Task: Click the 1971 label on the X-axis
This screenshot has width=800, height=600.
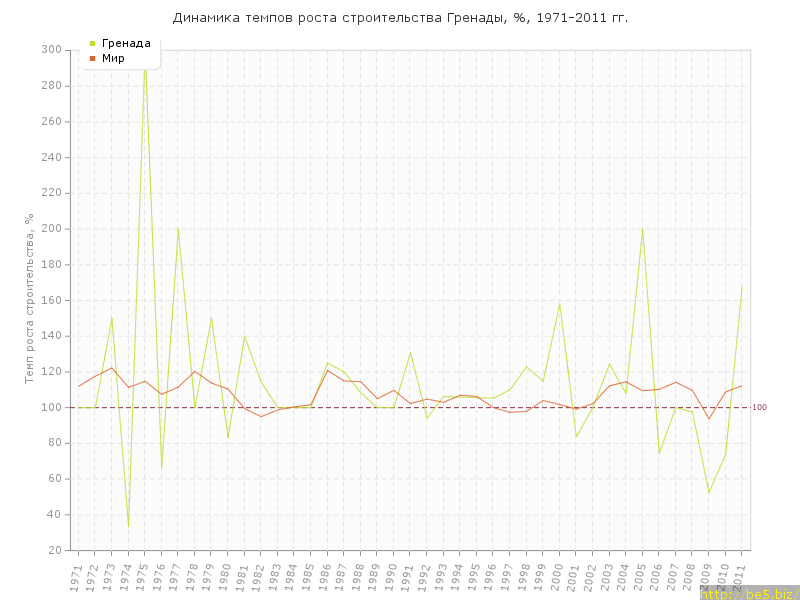Action: click(x=76, y=576)
